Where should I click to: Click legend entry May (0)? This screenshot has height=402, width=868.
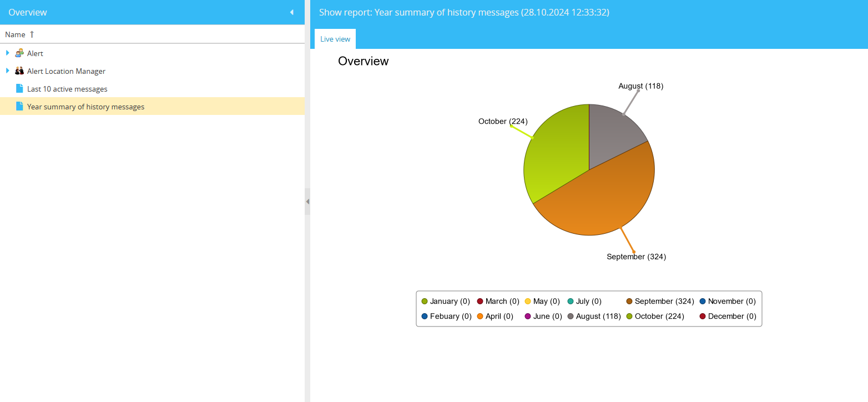pyautogui.click(x=547, y=301)
